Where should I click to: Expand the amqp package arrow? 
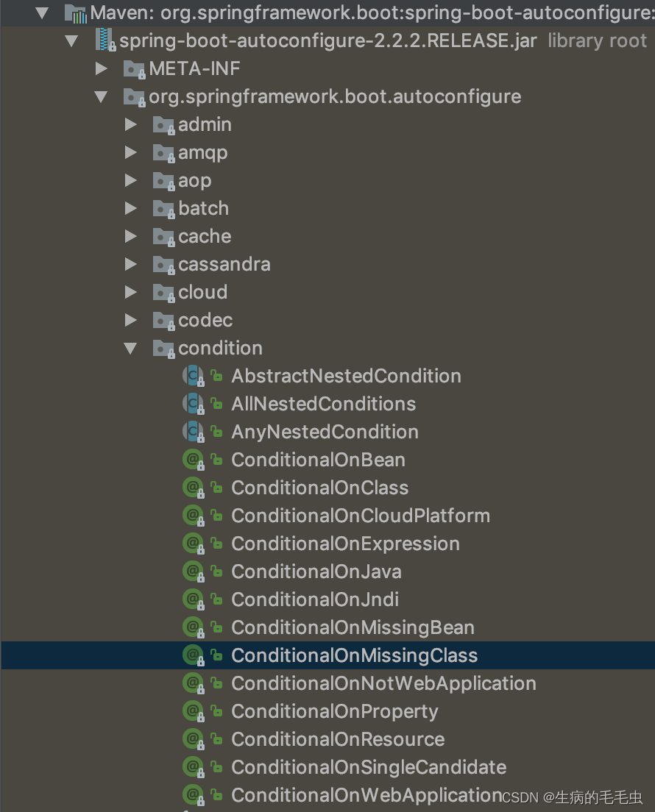[x=131, y=152]
